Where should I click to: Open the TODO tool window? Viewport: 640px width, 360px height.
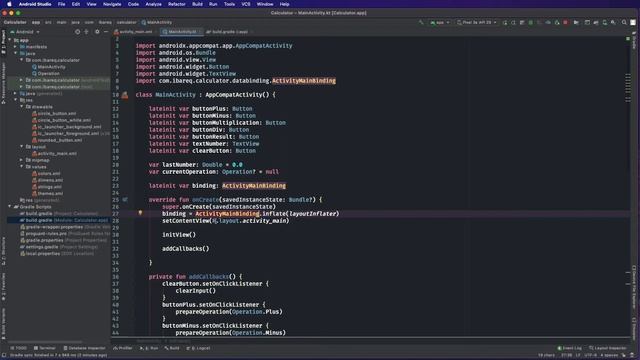(18, 348)
